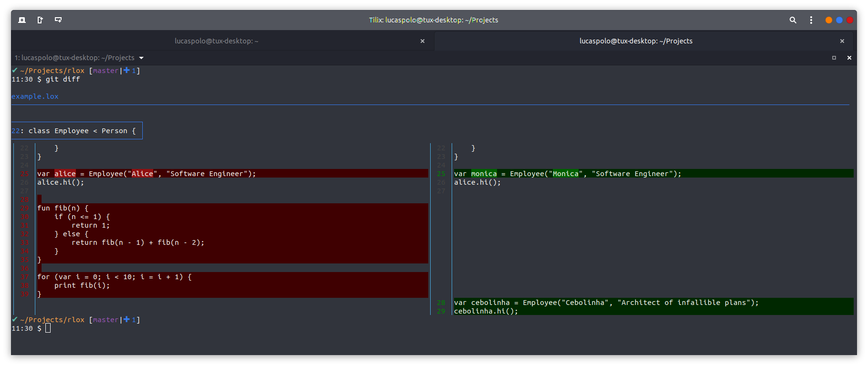Close the left "lucaspolo@tux-desktop: ~" tab
The height and width of the screenshot is (367, 868).
coord(422,41)
